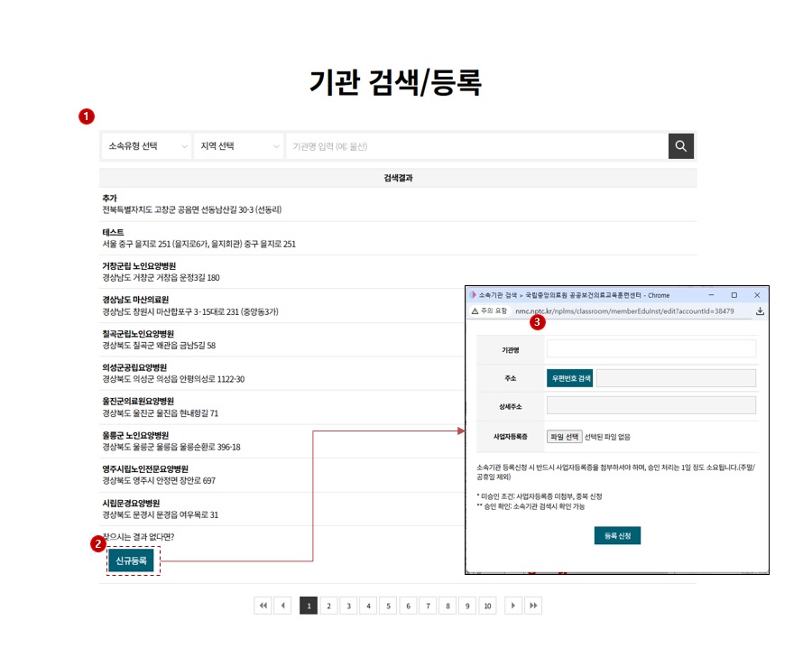Select page 10 in pagination
Viewport: 812px width, 667px height.
tap(487, 607)
